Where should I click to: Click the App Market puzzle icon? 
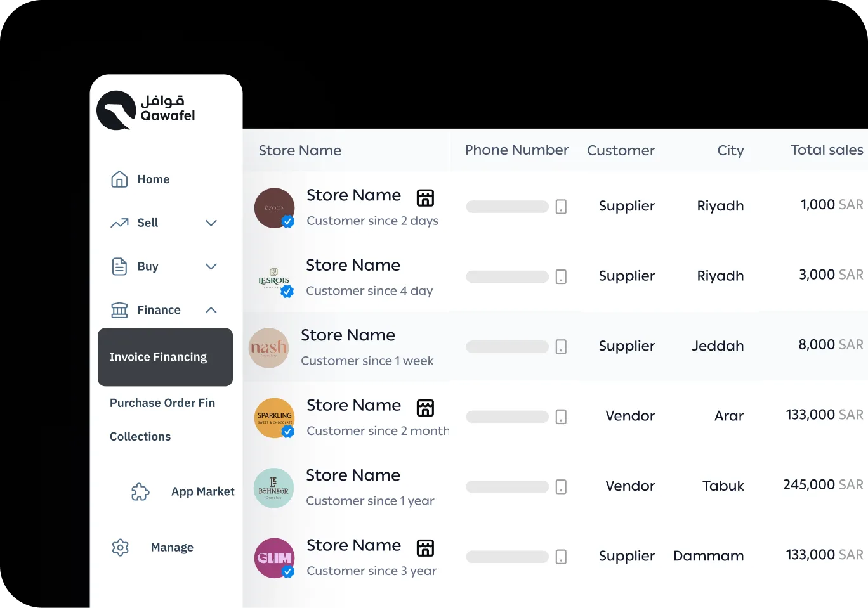(x=140, y=492)
